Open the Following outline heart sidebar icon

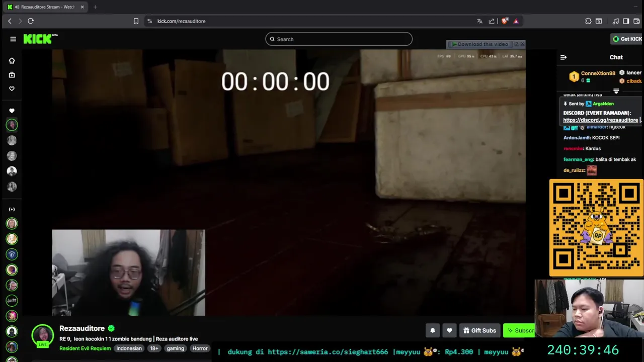click(12, 88)
